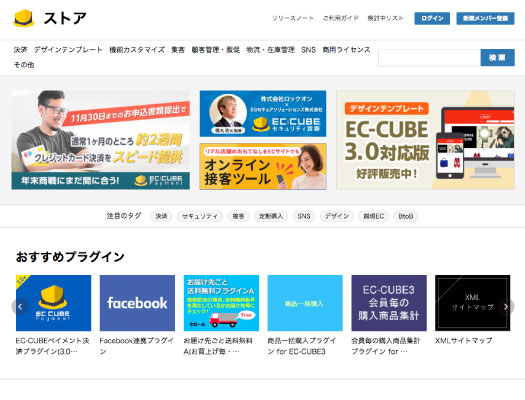
Task: Open the credit card payment speed banner
Action: coord(101,140)
